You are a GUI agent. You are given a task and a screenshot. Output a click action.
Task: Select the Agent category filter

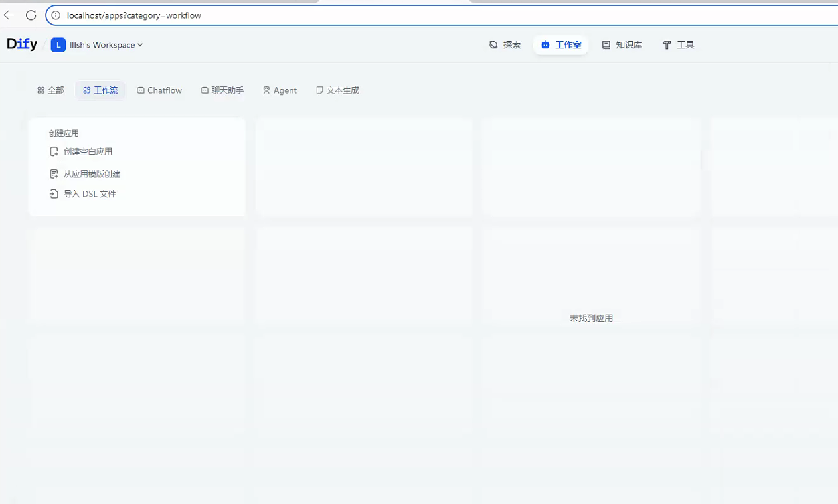(280, 90)
